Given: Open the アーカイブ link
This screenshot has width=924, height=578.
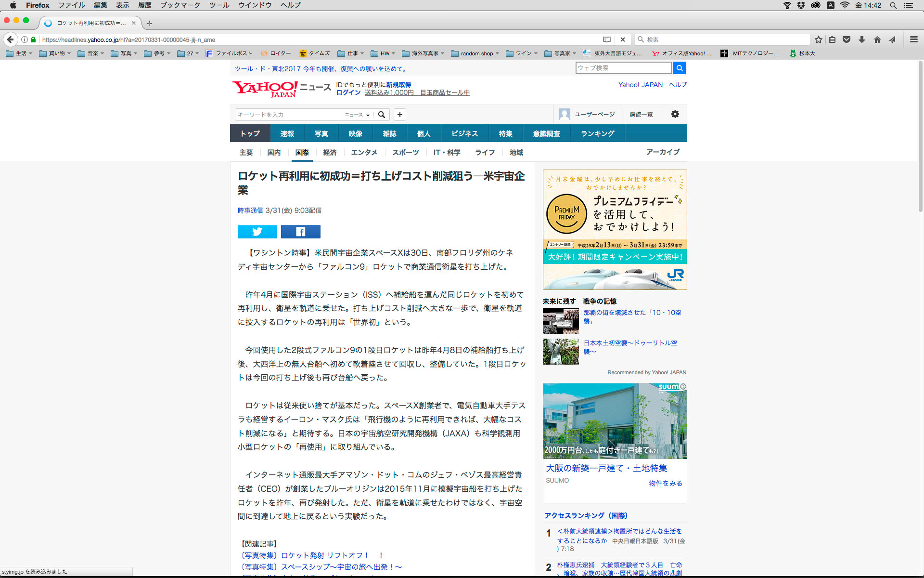Looking at the screenshot, I should (x=663, y=152).
